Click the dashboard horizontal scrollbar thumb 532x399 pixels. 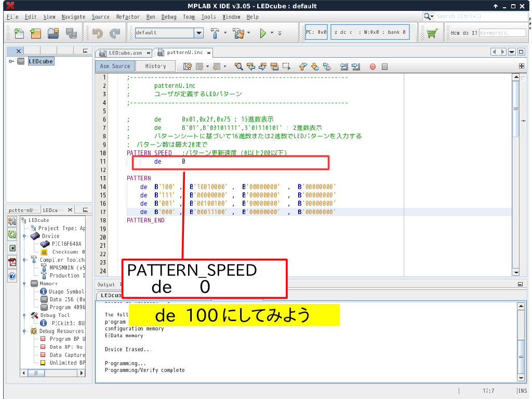tap(36, 373)
